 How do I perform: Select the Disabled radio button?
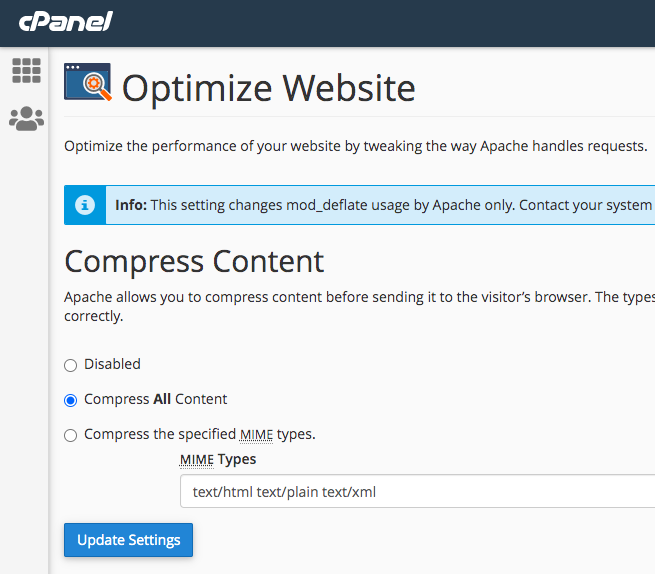click(70, 365)
